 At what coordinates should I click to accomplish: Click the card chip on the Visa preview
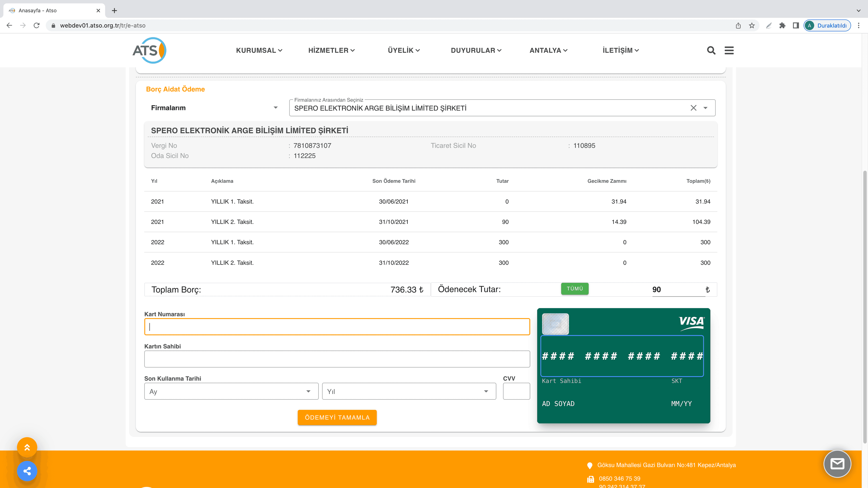coord(555,324)
